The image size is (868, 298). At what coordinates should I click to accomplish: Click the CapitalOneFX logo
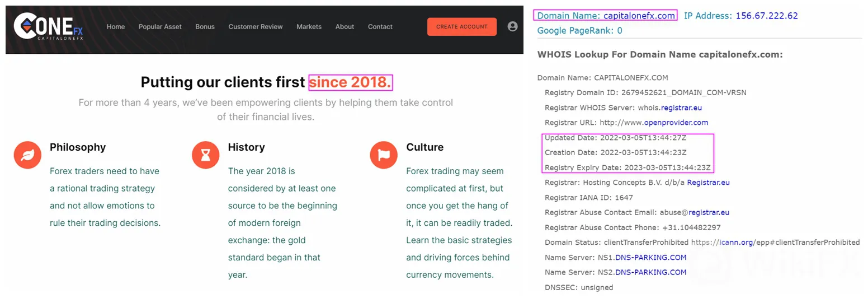click(x=49, y=27)
